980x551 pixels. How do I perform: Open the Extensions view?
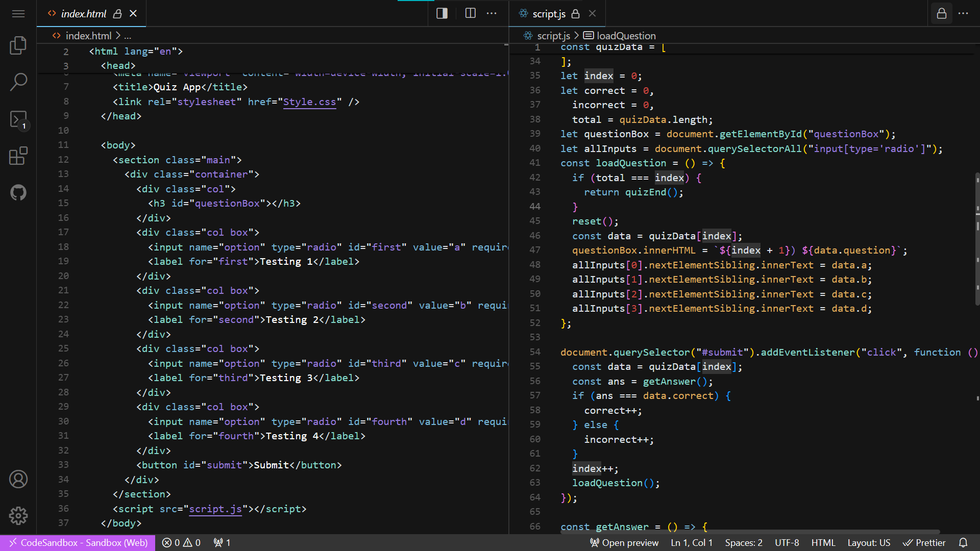coord(18,156)
